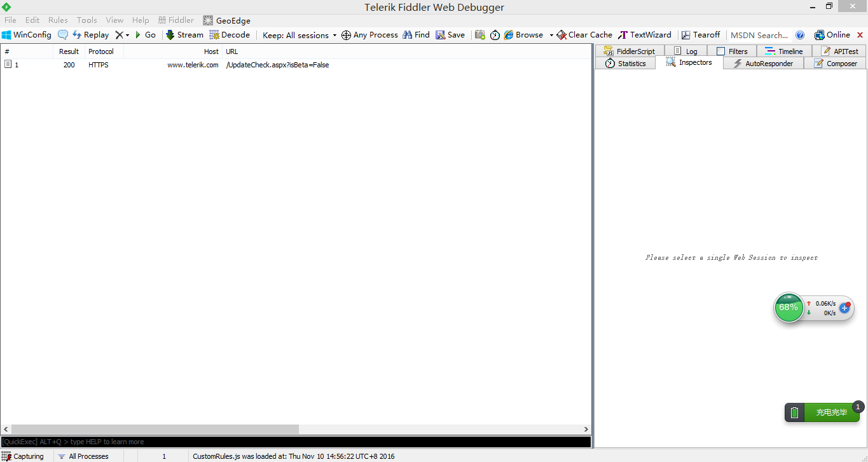Open help via the blue question icon

pos(800,35)
